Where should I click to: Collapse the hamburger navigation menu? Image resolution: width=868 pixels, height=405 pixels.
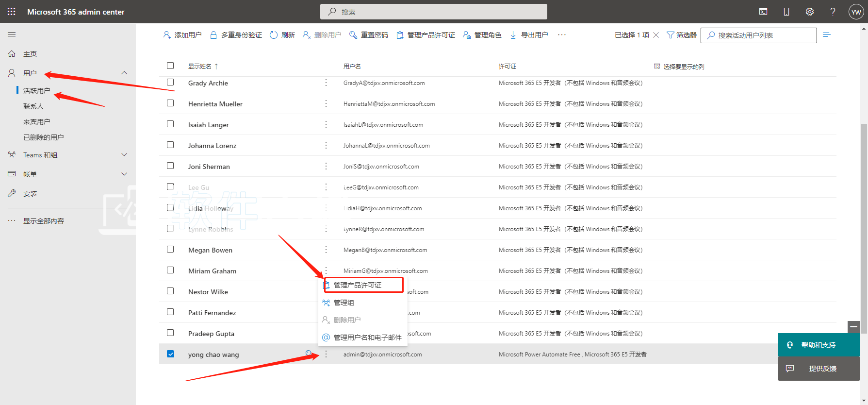coord(12,34)
